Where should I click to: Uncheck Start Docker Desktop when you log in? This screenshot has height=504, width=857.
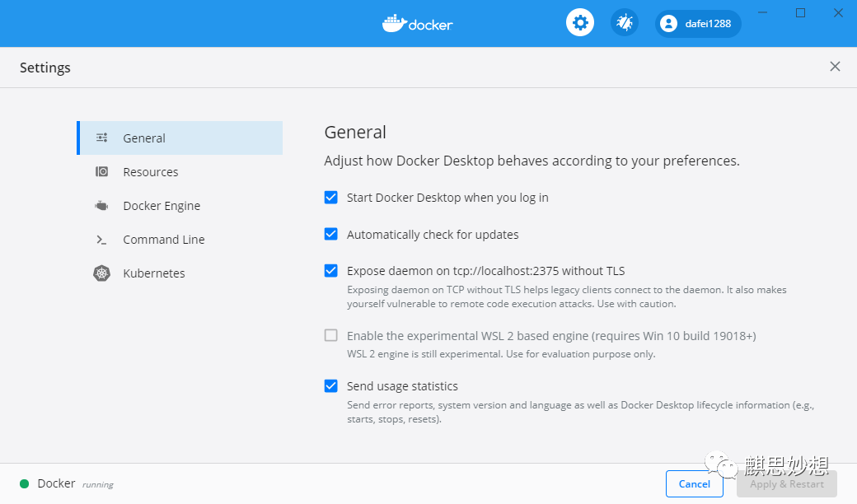tap(330, 197)
